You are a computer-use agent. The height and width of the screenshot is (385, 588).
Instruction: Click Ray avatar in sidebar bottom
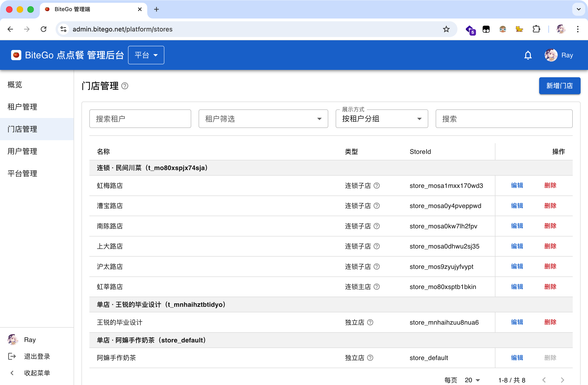coord(13,340)
